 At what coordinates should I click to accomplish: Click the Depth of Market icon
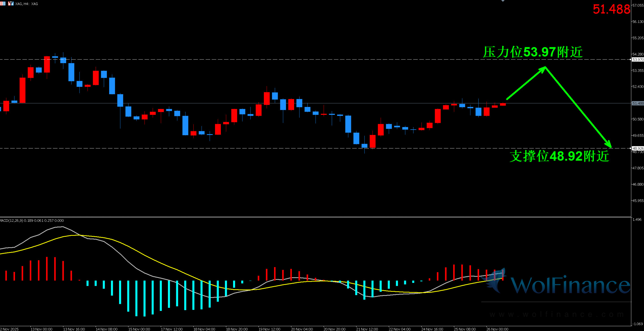tap(3, 4)
